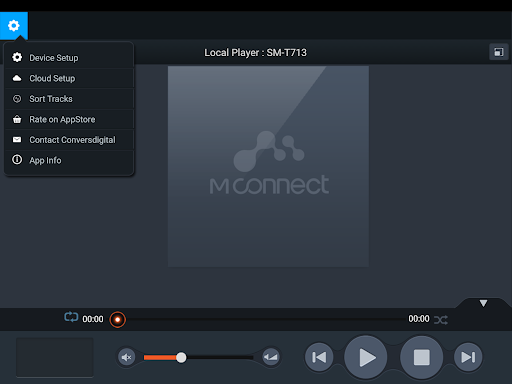Screen dimensions: 512x384
Task: Toggle shuffle mode
Action: pos(441,320)
